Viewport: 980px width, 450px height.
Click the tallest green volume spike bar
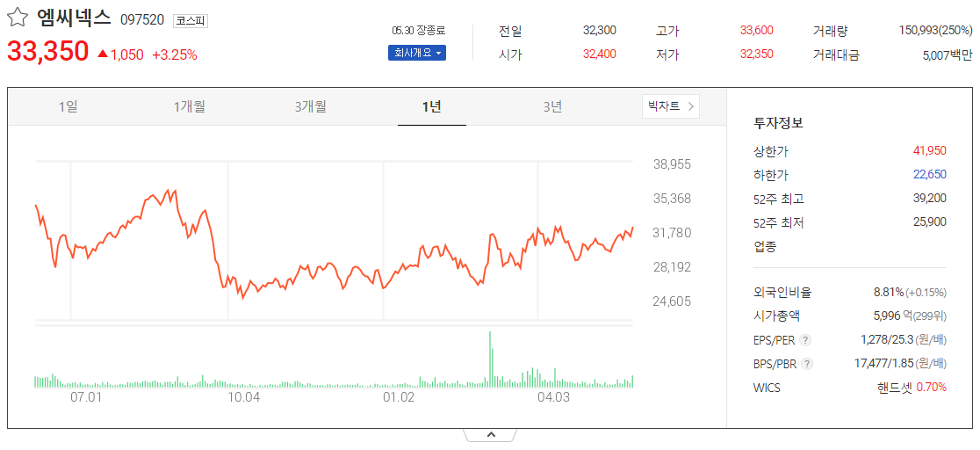(490, 359)
